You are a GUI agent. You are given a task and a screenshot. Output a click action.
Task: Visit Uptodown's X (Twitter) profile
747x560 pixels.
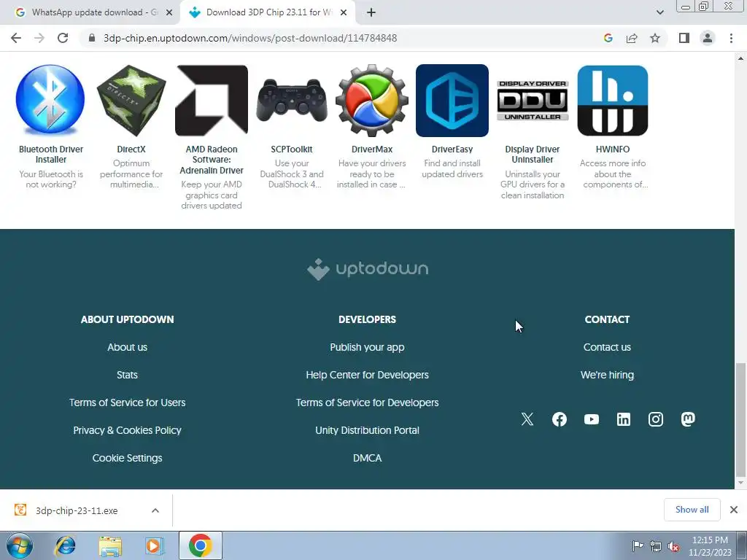[527, 419]
